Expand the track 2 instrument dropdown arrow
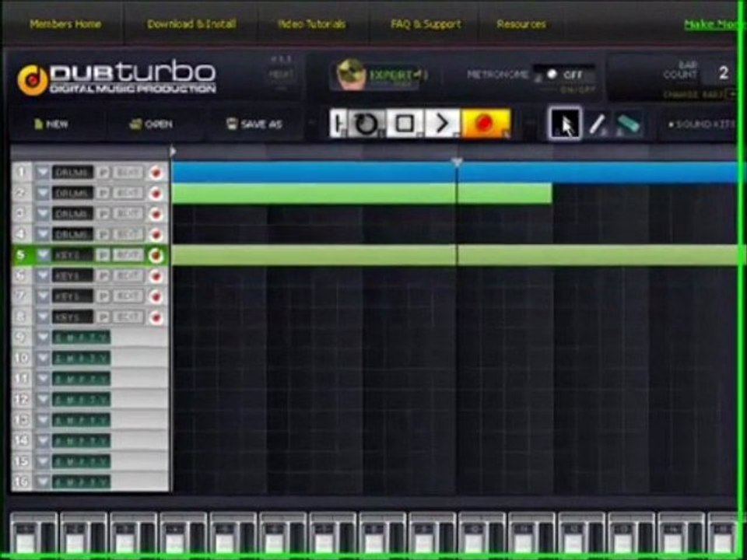 [43, 194]
